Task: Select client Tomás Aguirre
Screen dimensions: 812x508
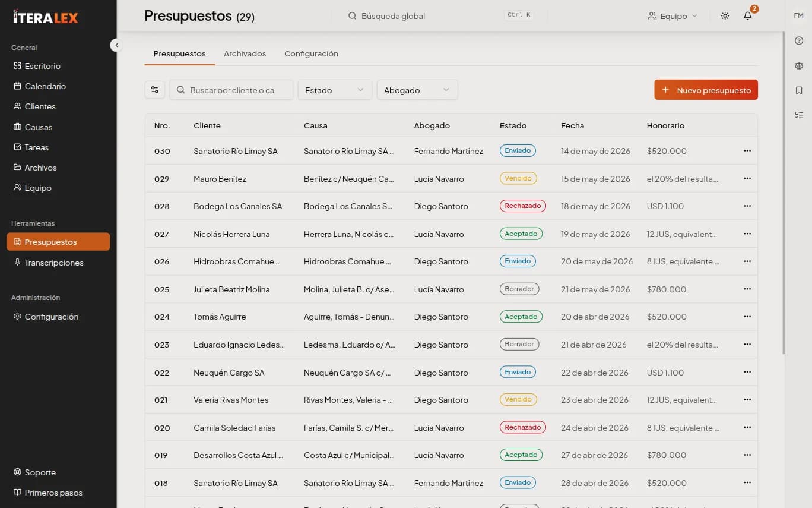Action: pos(220,317)
